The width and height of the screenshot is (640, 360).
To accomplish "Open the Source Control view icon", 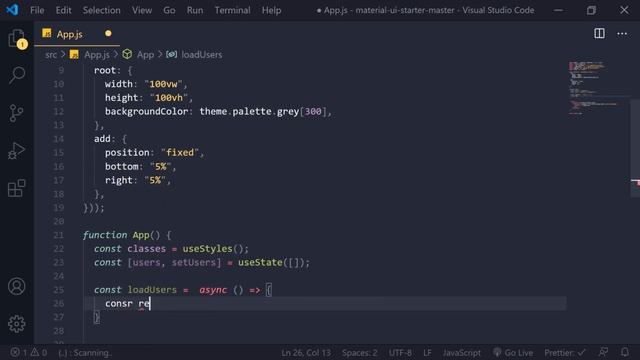I will (x=17, y=113).
